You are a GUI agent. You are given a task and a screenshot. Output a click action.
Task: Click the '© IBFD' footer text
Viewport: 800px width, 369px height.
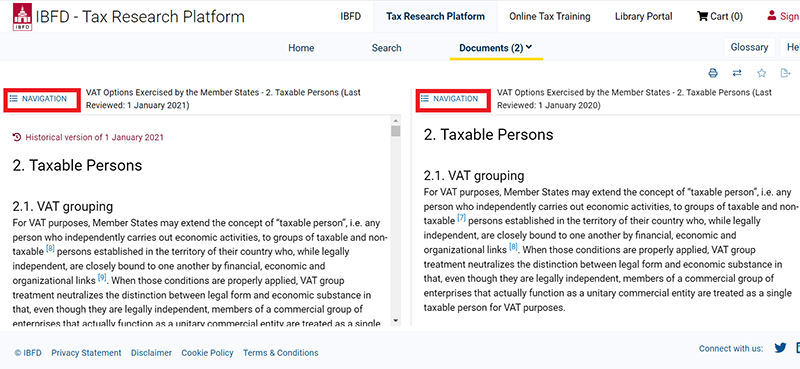28,353
